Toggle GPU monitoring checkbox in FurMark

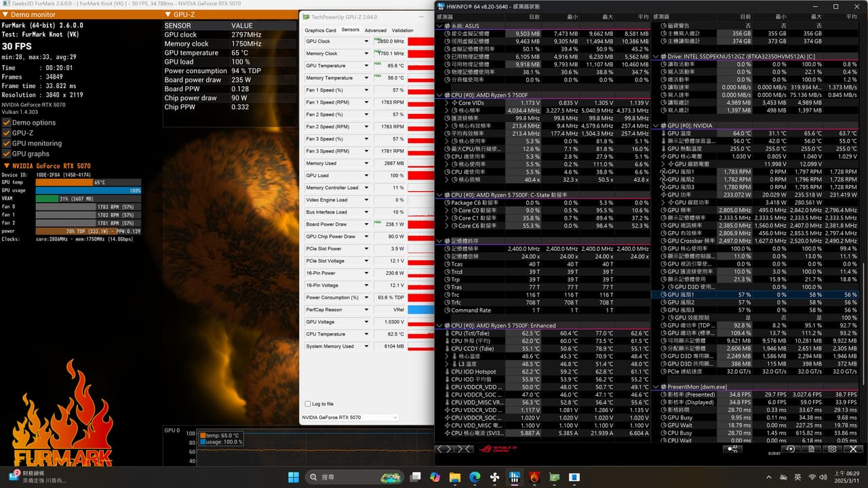point(6,143)
